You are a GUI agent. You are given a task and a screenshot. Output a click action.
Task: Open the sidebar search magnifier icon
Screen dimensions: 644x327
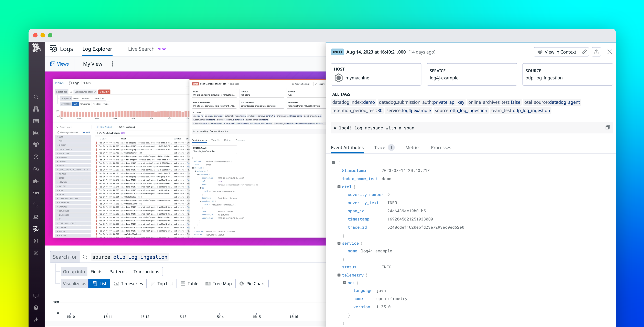click(x=36, y=97)
